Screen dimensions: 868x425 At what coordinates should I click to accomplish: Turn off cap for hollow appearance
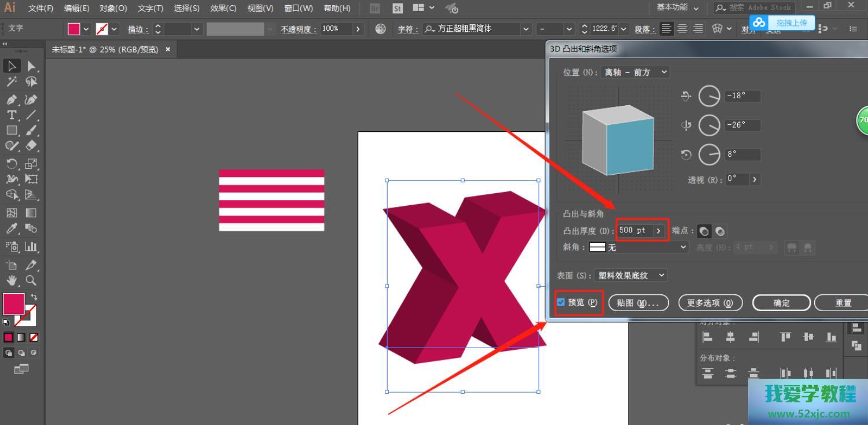point(719,231)
